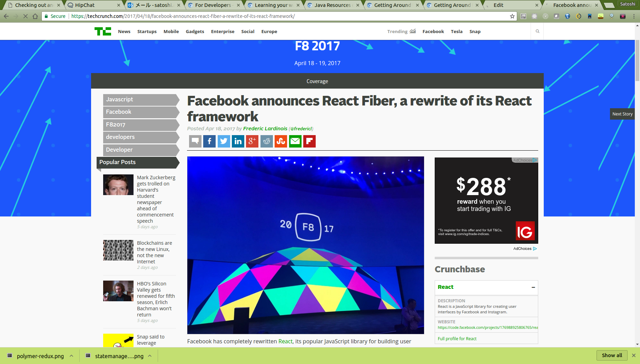The height and width of the screenshot is (364, 640).
Task: Open the Mobile menu item
Action: click(x=171, y=31)
